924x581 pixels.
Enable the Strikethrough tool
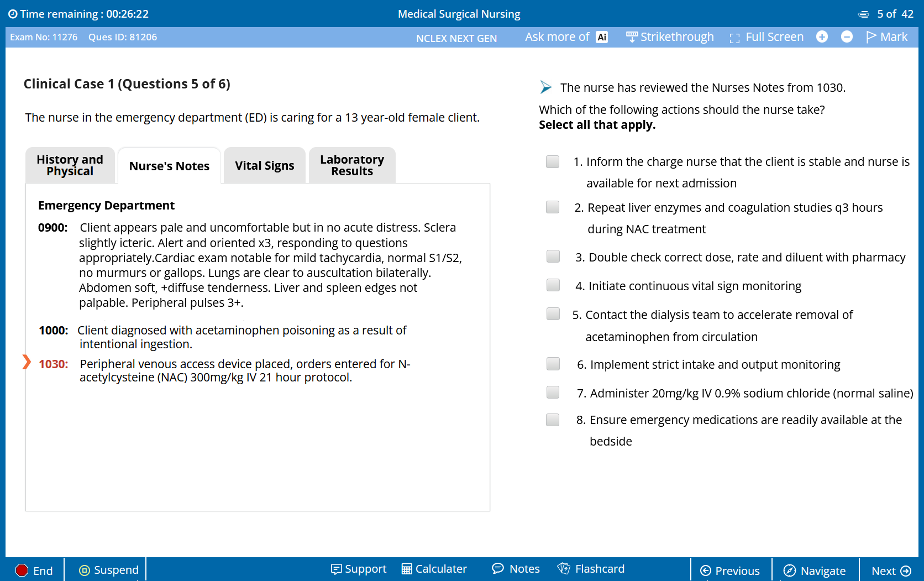[x=670, y=37]
